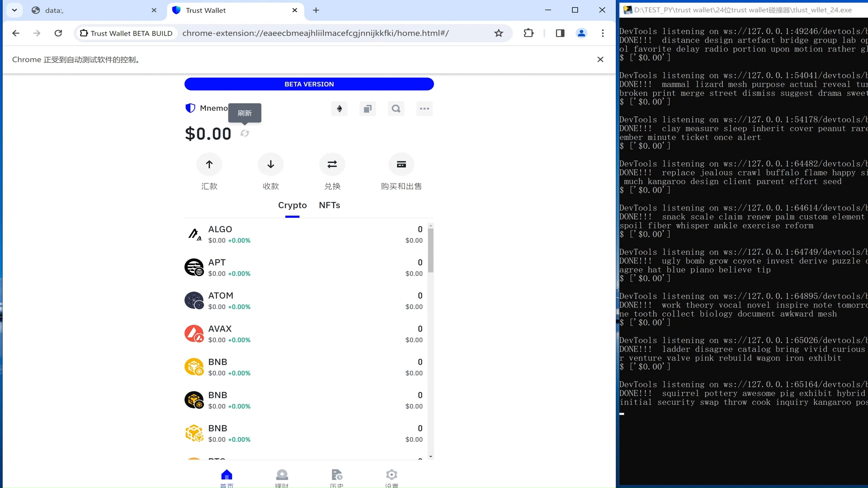Select the Trust Wallet browser tab
Image resolution: width=868 pixels, height=488 pixels.
pyautogui.click(x=235, y=10)
